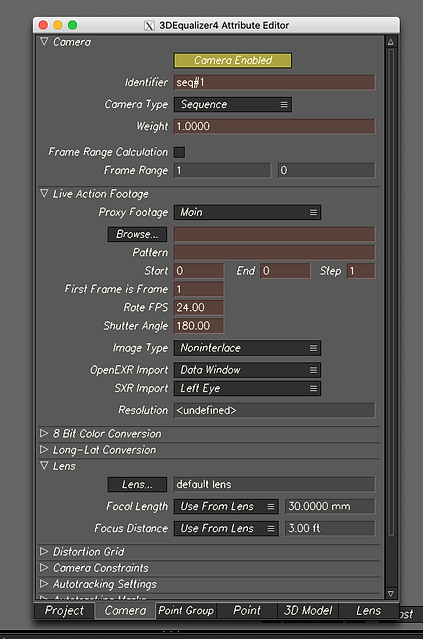This screenshot has width=423, height=639.
Task: Open the SXR Import dropdown
Action: [x=247, y=388]
